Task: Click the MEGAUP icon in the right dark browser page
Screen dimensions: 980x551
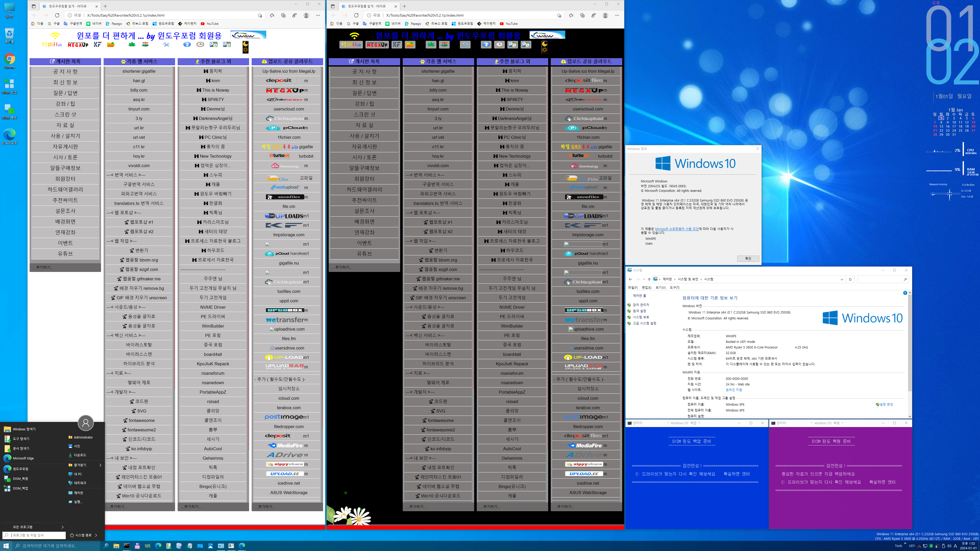Action: 377,44
